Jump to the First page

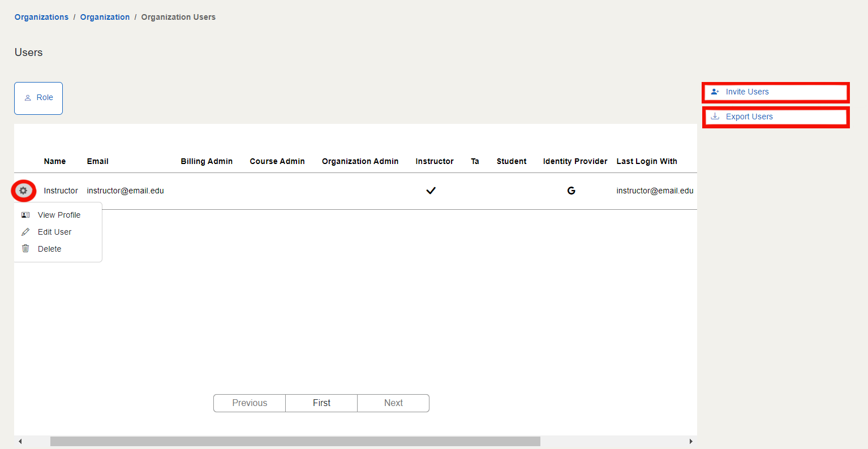click(321, 403)
